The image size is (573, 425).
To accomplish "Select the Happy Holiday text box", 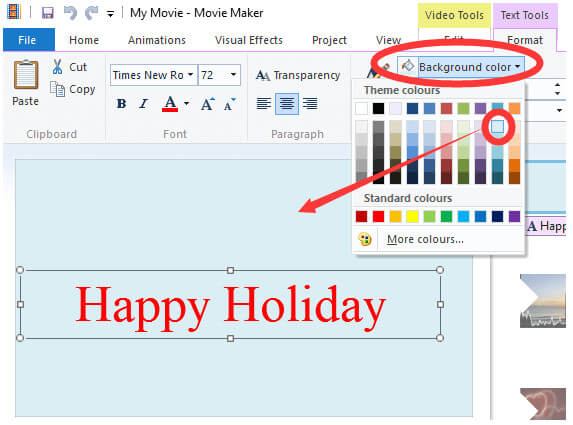I will pyautogui.click(x=230, y=304).
